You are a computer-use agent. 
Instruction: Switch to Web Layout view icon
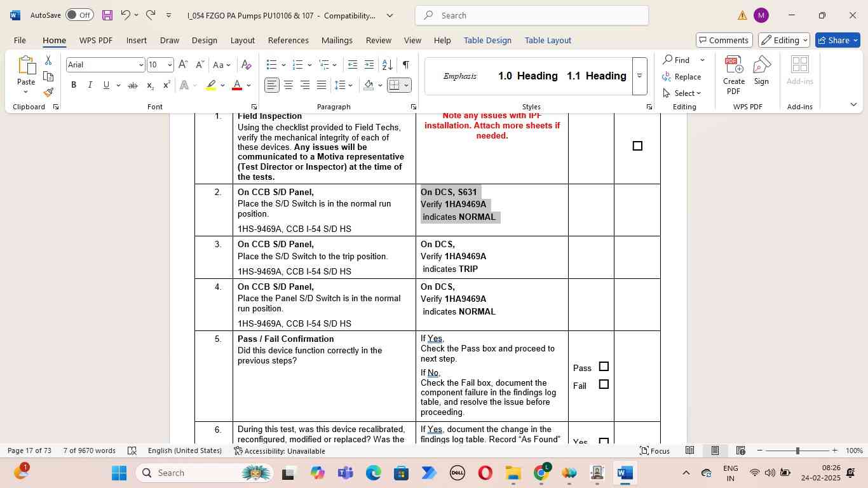[x=740, y=451]
